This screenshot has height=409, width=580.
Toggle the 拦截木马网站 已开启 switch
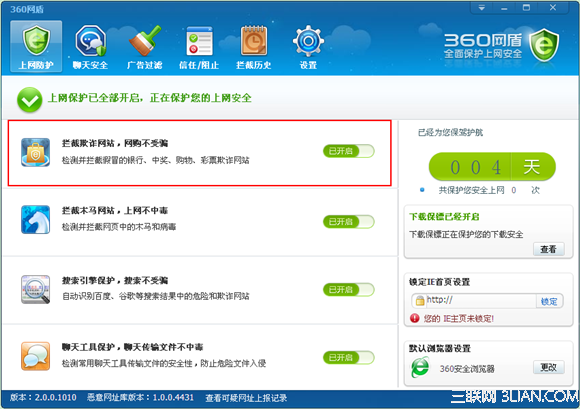pos(348,222)
